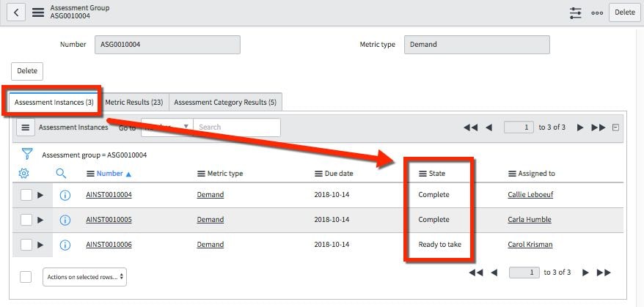Open Demand link in AINST0010004 row
This screenshot has height=307, width=644.
pyautogui.click(x=211, y=195)
